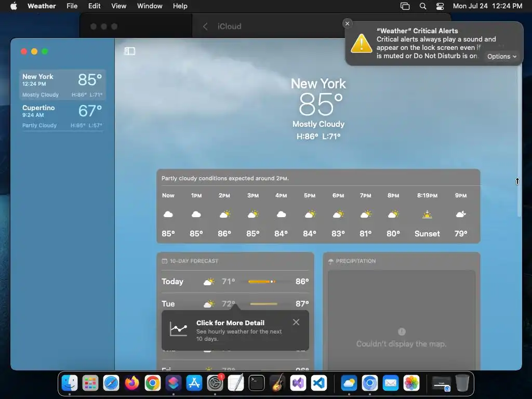Open the notification Options dropdown

coord(502,56)
